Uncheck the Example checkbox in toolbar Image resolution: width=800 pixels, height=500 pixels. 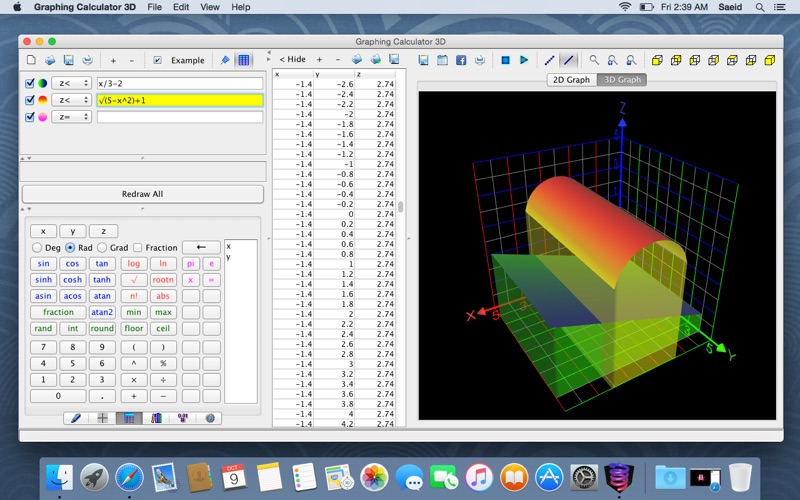157,60
